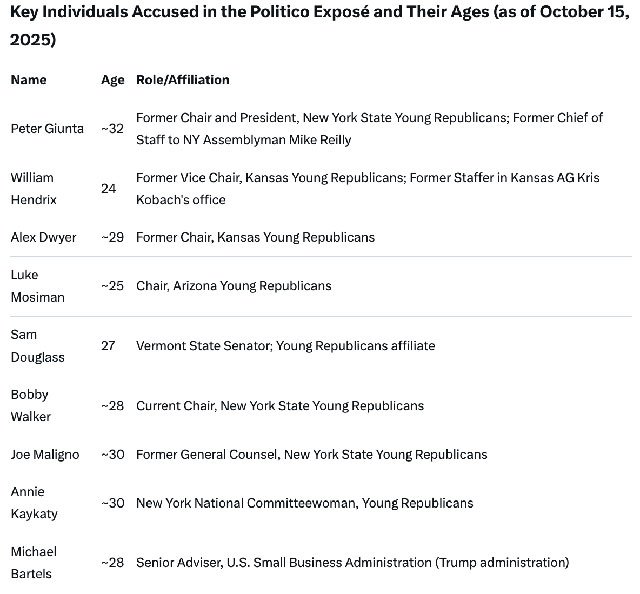The width and height of the screenshot is (640, 594).
Task: Click the Joe Maligno name cell
Action: 45,454
